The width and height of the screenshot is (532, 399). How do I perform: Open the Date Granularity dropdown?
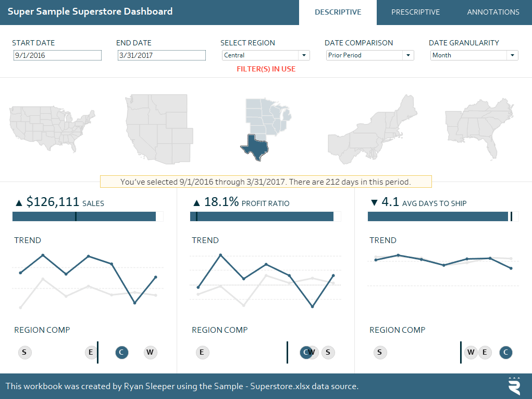pos(474,55)
